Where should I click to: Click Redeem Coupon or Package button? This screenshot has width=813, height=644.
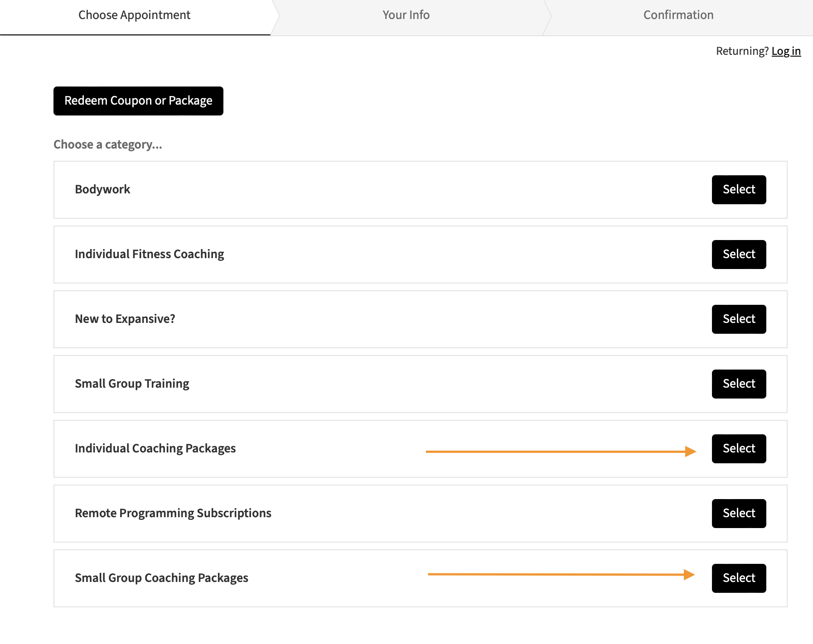(138, 101)
